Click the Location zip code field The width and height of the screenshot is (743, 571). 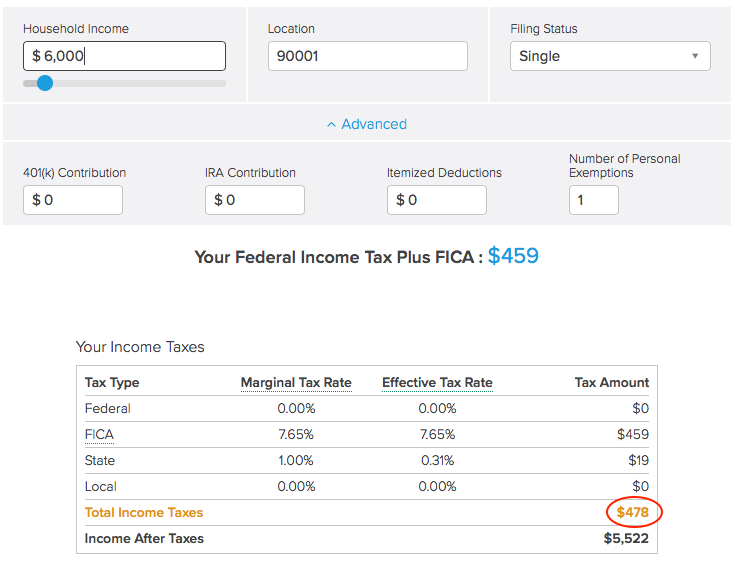pos(368,56)
